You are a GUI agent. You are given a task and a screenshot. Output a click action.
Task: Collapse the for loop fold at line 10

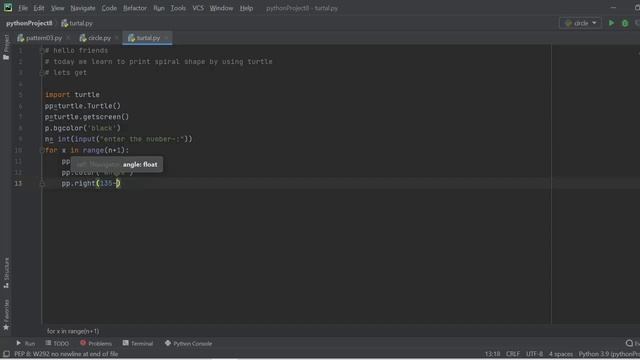(x=42, y=150)
